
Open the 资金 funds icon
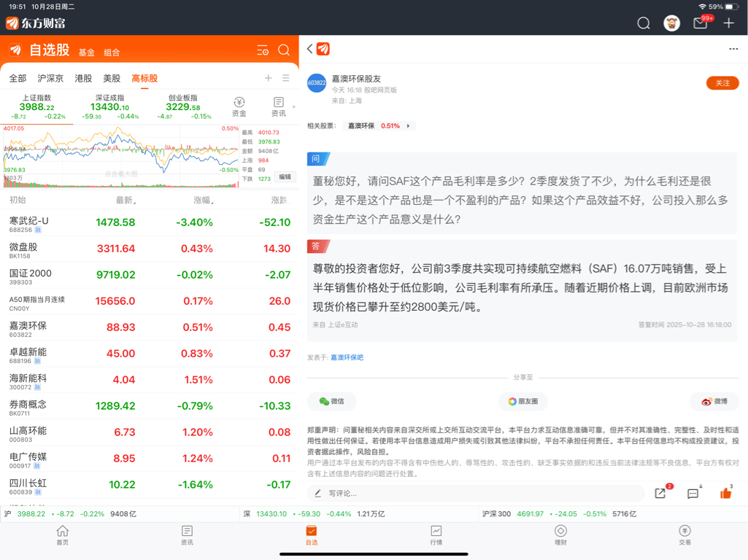[x=239, y=106]
